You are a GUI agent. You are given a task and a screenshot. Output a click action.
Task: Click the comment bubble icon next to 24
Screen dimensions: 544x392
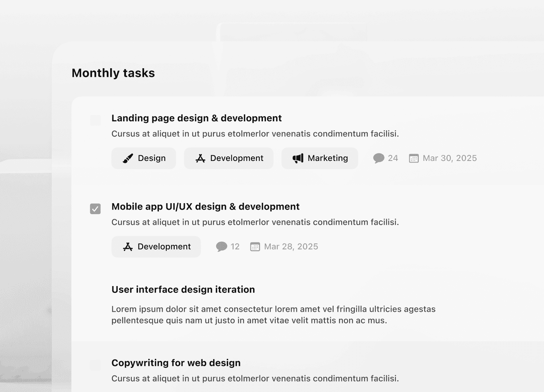379,158
